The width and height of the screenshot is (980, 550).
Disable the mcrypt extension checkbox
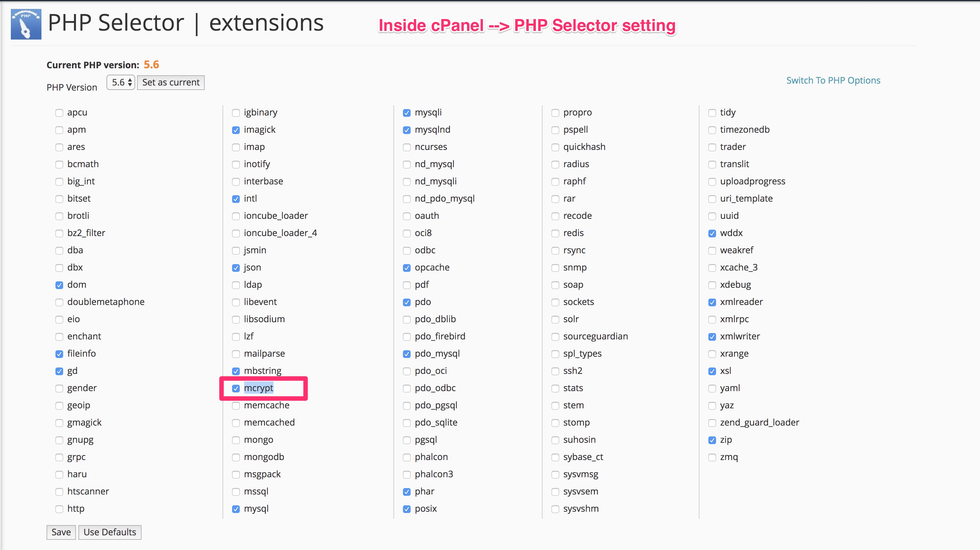pos(236,388)
